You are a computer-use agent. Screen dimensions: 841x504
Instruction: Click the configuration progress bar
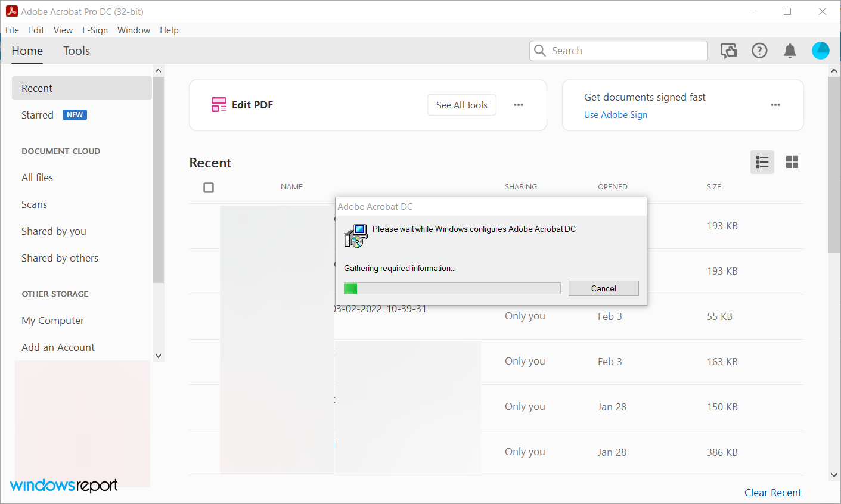tap(452, 288)
